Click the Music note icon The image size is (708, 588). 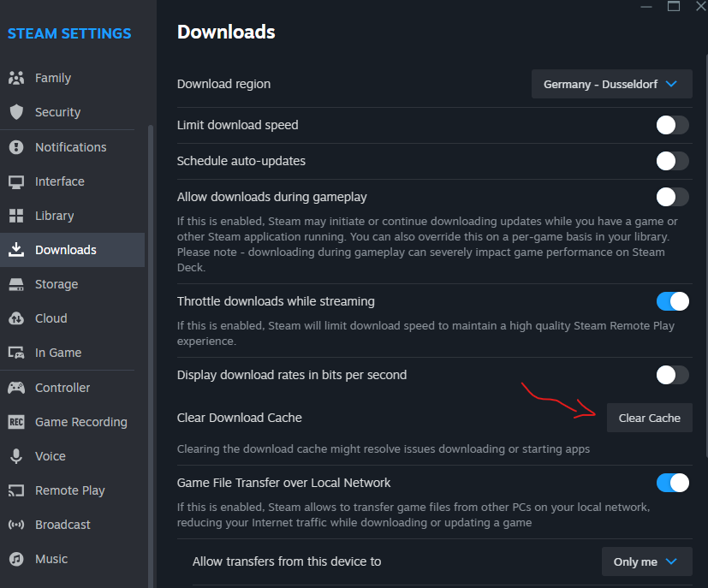coord(16,559)
